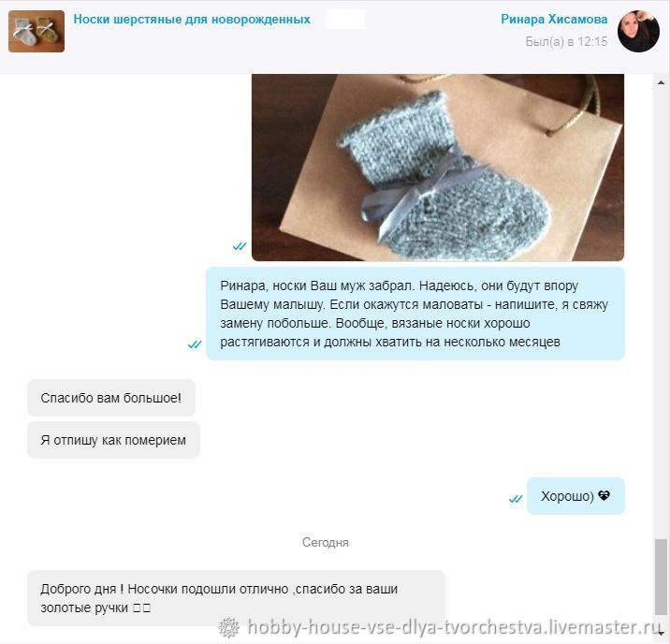Click 'Был(а) в 12:15' last seen status
The height and width of the screenshot is (644, 670).
(x=566, y=41)
